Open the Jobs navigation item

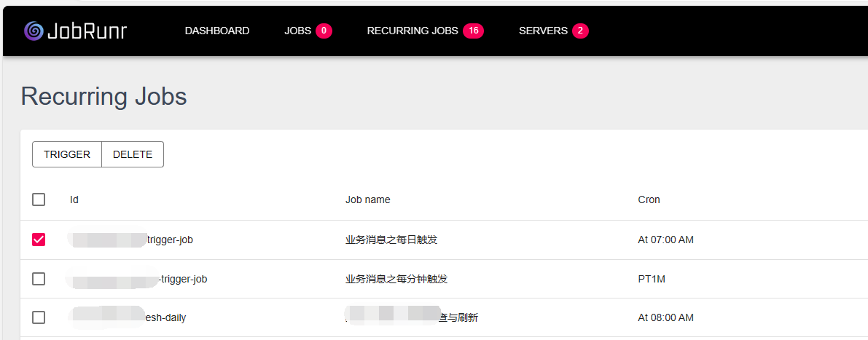click(297, 31)
